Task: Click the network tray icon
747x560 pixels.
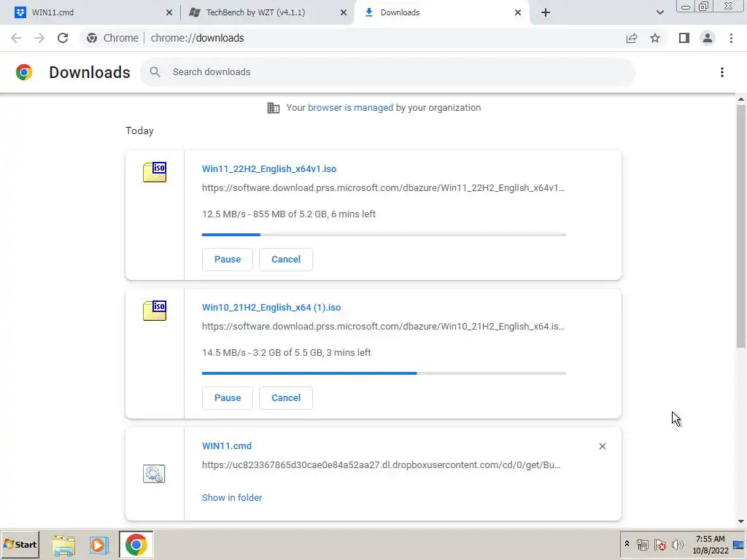Action: pyautogui.click(x=642, y=544)
